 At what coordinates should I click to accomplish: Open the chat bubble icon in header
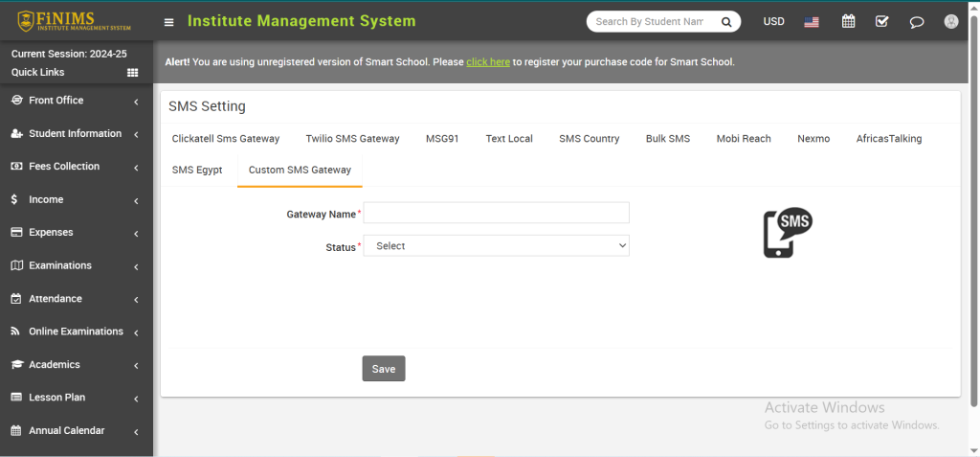(x=917, y=22)
